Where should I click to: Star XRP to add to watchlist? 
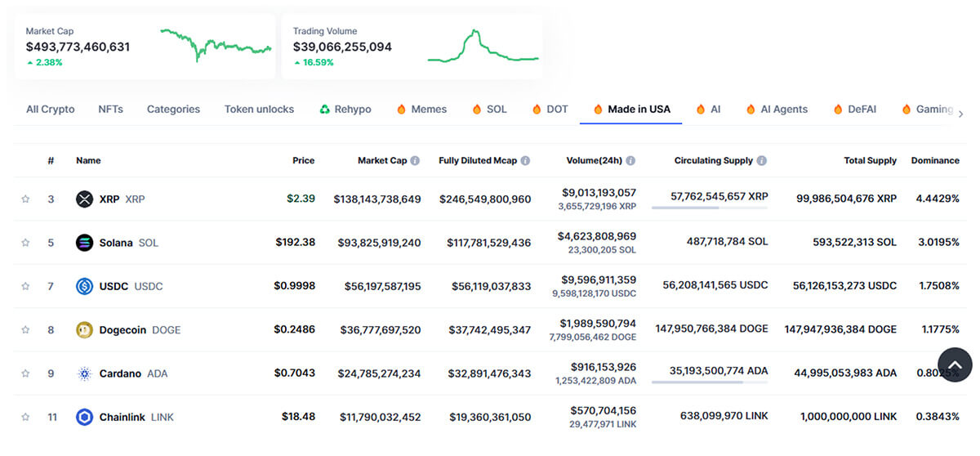25,199
